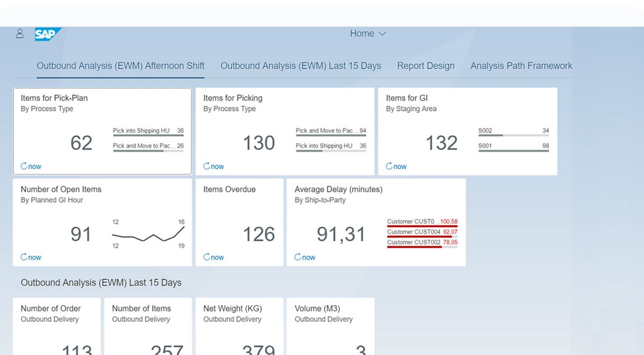644x355 pixels.
Task: Open the Number of Order tile
Action: [56, 326]
